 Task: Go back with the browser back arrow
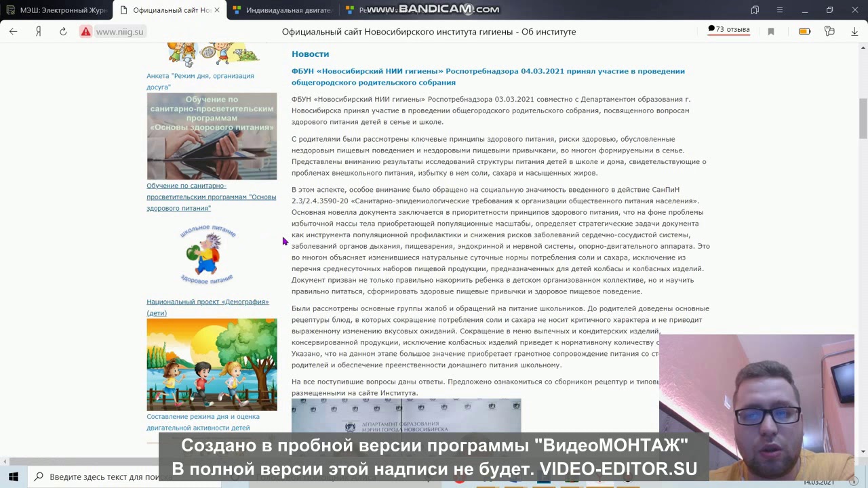tap(13, 31)
